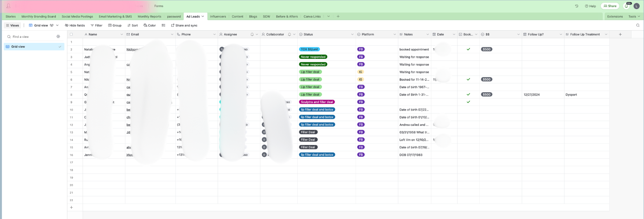Viewport: 644px width, 219px height.
Task: Click the Color toolbar option
Action: pos(149,25)
